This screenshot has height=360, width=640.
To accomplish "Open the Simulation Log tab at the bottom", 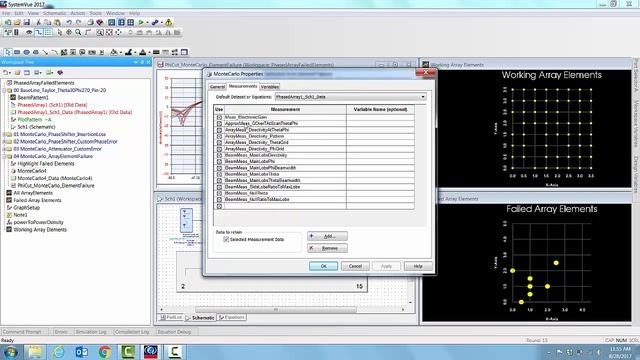I will tap(90, 332).
